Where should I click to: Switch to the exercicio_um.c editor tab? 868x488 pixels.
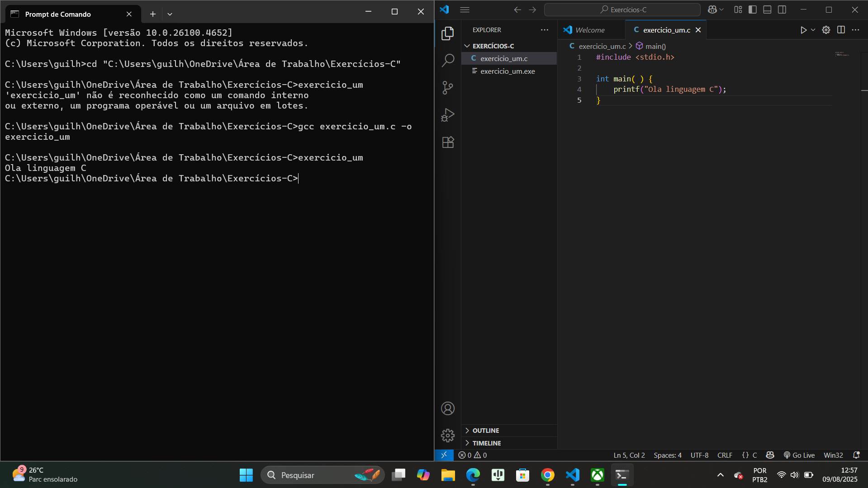pyautogui.click(x=667, y=30)
